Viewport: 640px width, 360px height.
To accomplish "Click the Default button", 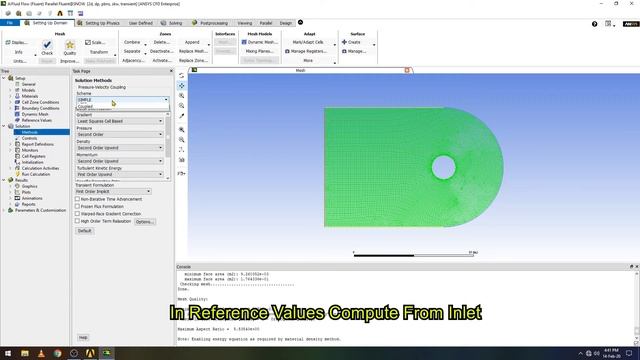I will [84, 231].
